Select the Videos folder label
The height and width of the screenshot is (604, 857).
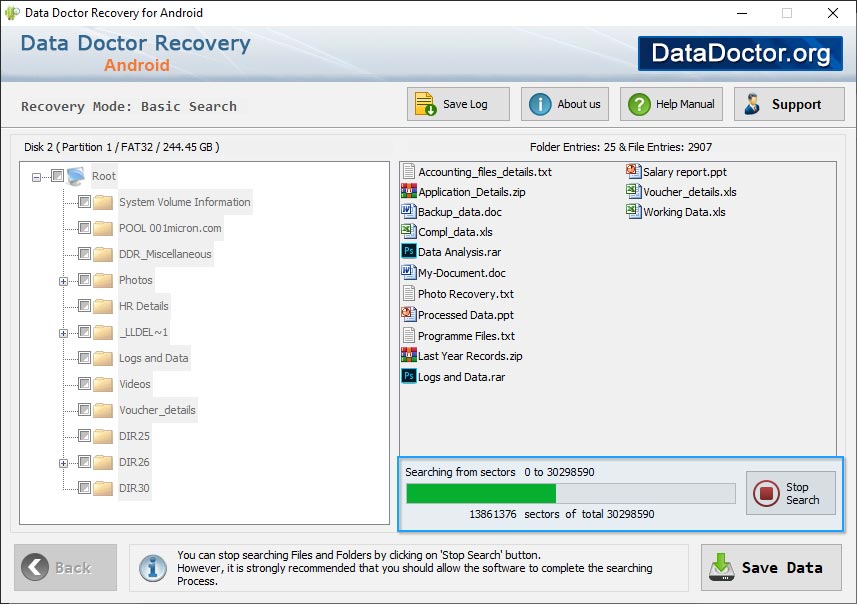point(134,384)
